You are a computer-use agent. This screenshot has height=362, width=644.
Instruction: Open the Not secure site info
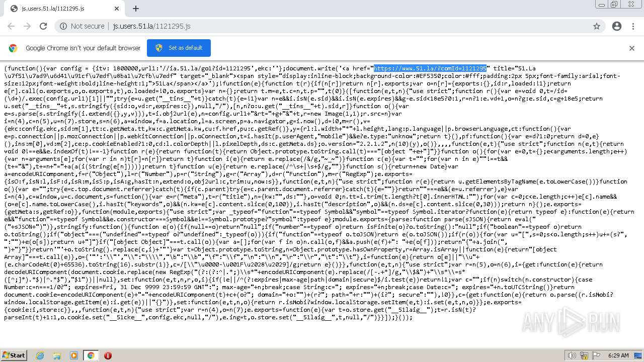coord(82,26)
